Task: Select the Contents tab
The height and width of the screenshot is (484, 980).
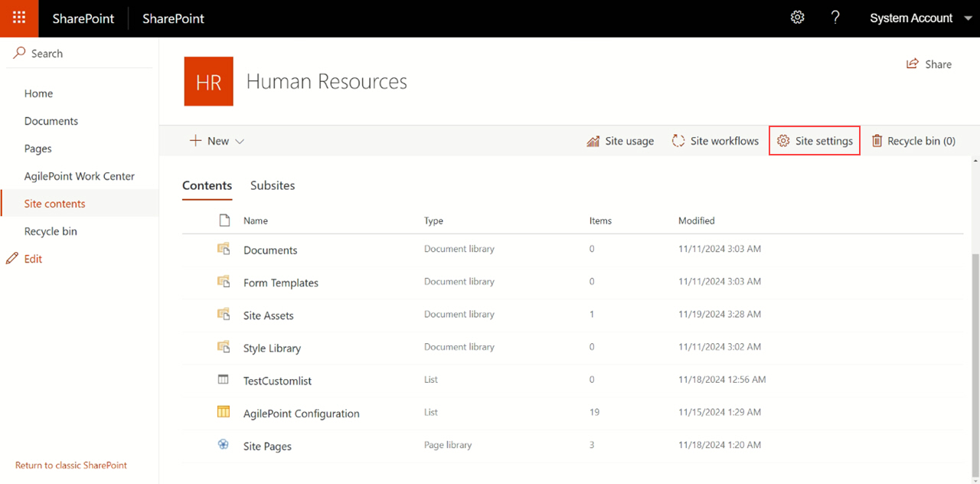Action: click(x=207, y=185)
